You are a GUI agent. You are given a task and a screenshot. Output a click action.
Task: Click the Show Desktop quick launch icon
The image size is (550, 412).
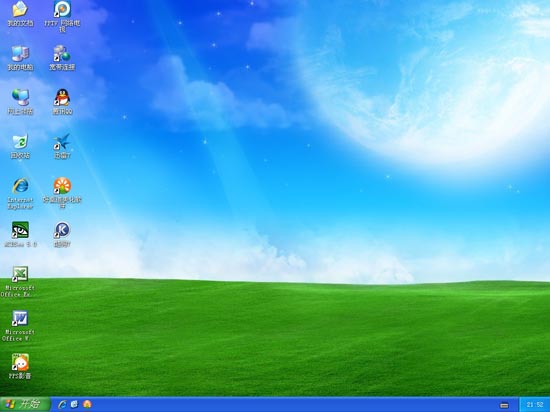74,404
